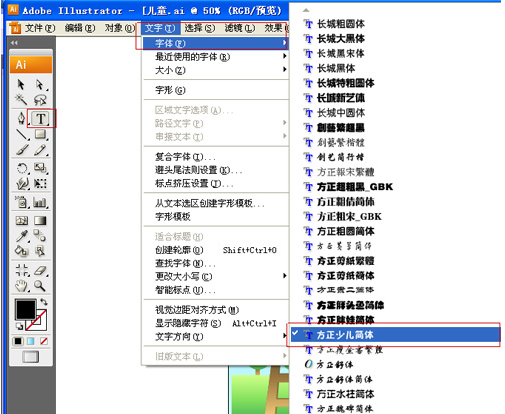Image resolution: width=505 pixels, height=414 pixels.
Task: Activate the Hand tool
Action: [x=22, y=286]
